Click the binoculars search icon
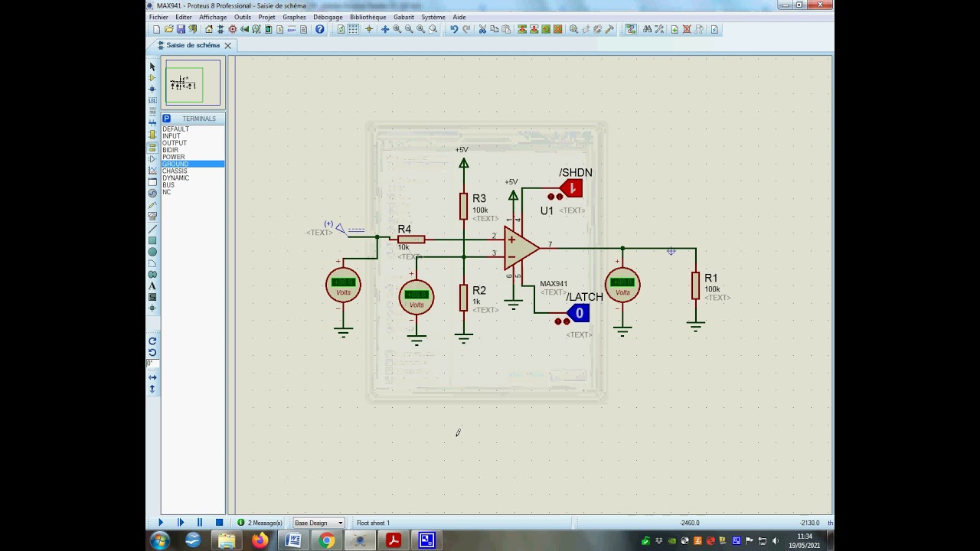Viewport: 980px width, 551px height. click(x=647, y=29)
